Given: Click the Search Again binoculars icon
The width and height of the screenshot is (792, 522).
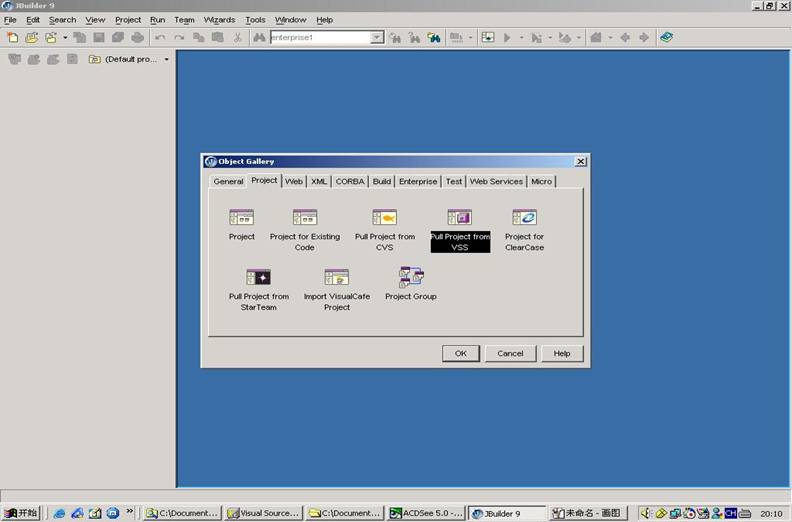Looking at the screenshot, I should [x=395, y=37].
